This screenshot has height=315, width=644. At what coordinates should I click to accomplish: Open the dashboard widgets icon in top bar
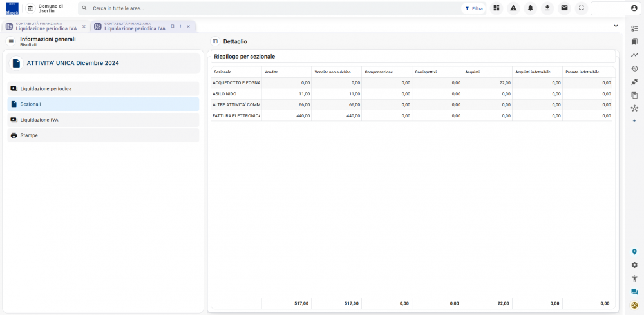click(496, 8)
